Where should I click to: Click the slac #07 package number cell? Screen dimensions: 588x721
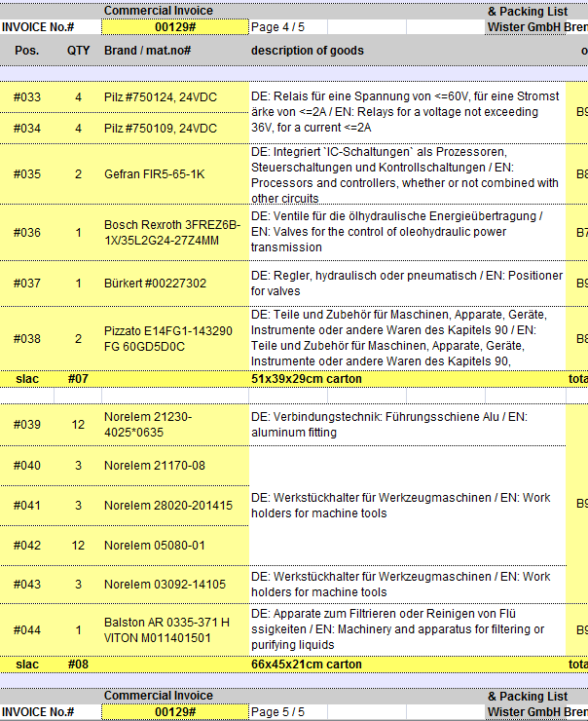point(78,378)
